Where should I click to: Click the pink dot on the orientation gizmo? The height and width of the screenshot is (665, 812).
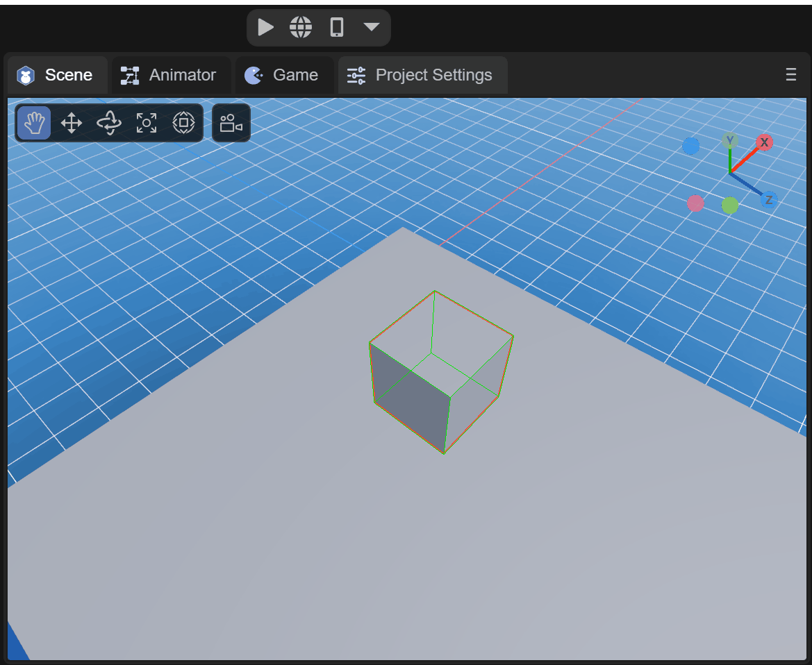(695, 203)
